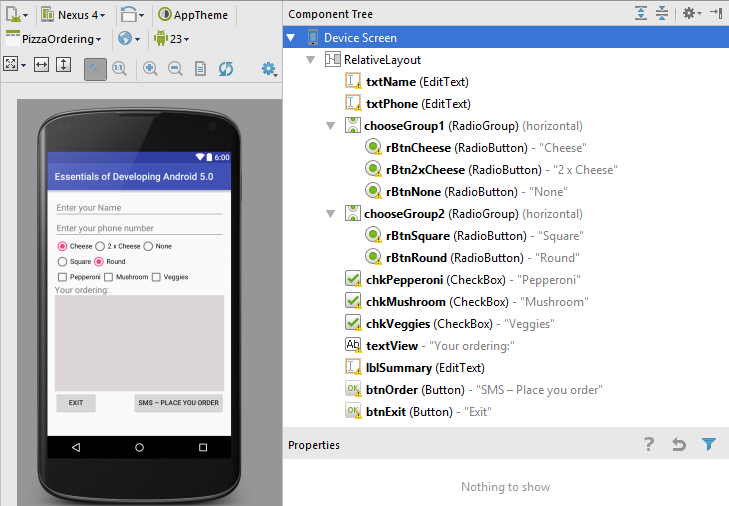This screenshot has height=506, width=729.
Task: Select the Square radio button in preview
Action: [x=74, y=261]
